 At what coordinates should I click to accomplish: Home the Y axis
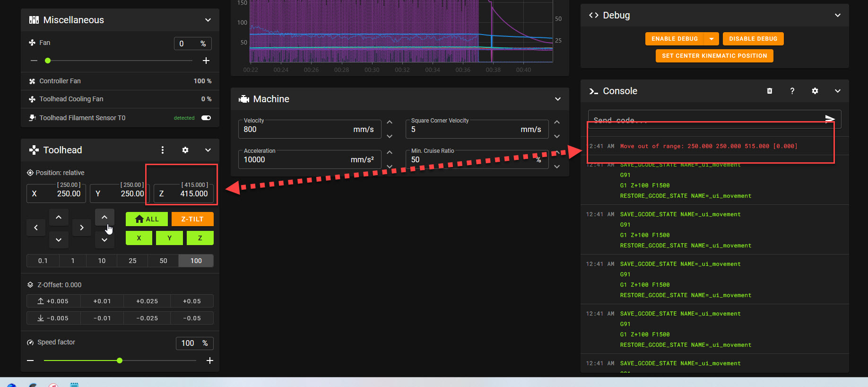coord(169,238)
